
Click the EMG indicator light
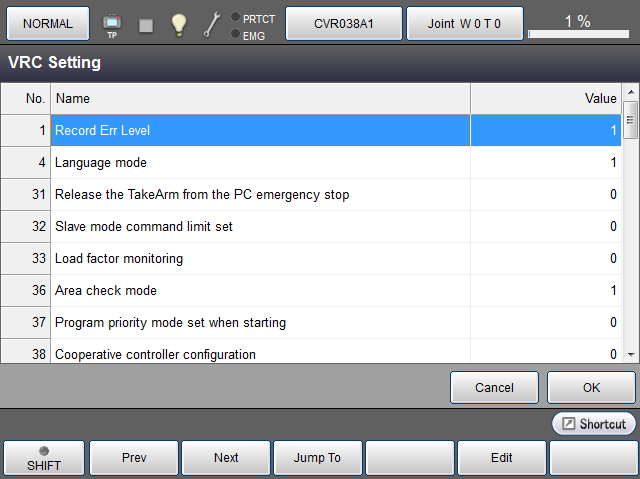235,34
